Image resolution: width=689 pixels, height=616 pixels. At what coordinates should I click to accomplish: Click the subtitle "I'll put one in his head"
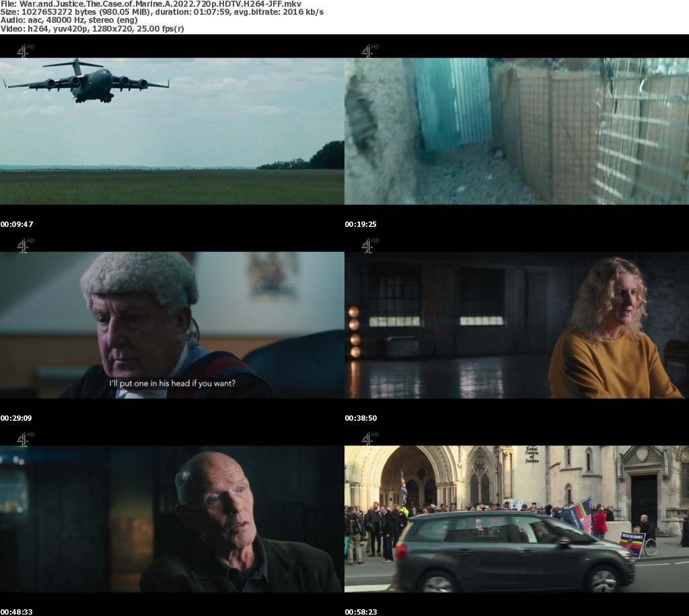pyautogui.click(x=172, y=384)
